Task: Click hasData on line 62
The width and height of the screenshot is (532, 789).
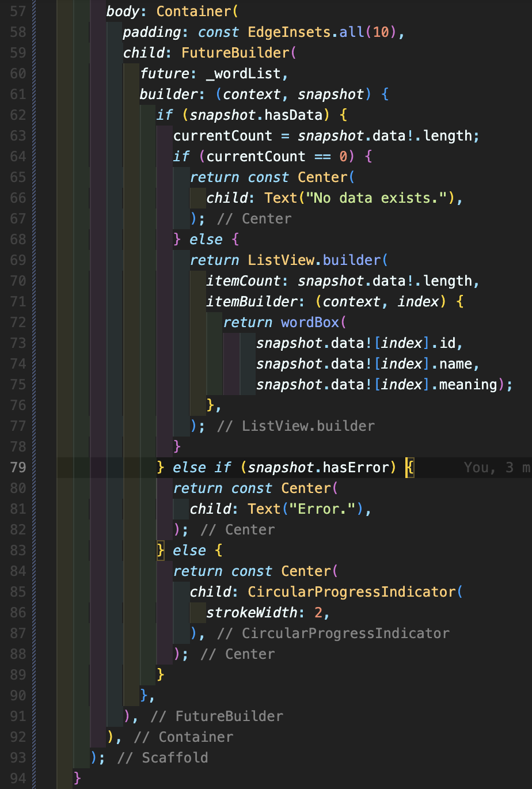Action: [293, 115]
